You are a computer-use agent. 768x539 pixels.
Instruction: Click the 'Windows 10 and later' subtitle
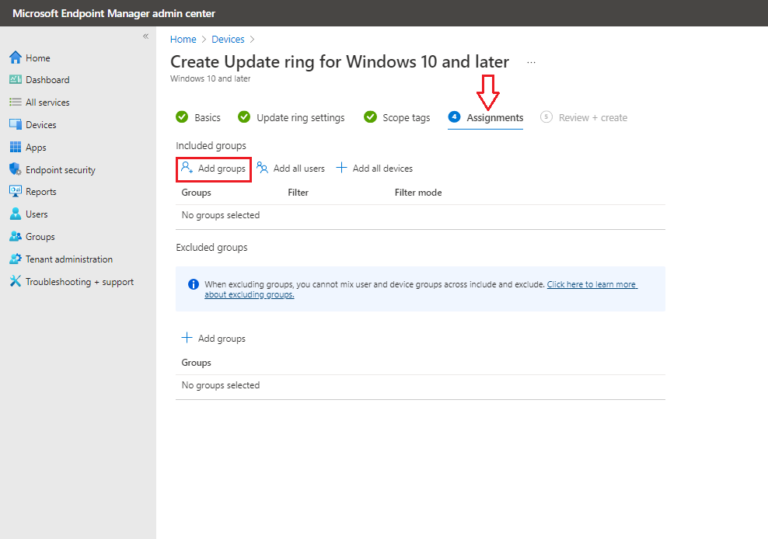point(210,78)
